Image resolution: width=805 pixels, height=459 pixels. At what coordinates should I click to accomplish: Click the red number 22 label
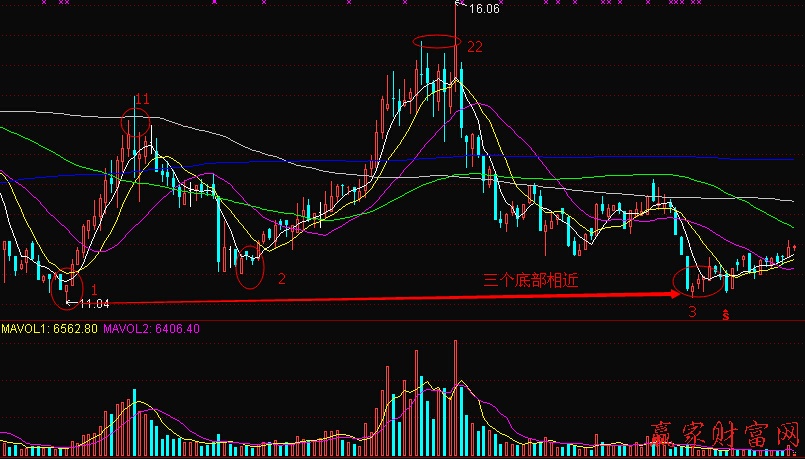click(475, 47)
